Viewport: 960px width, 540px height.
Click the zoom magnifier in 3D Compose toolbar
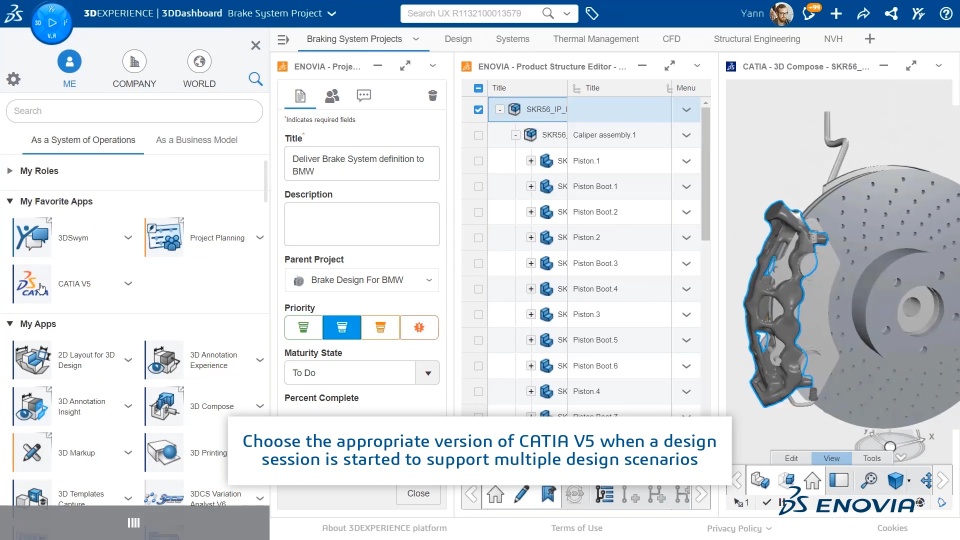coord(868,481)
